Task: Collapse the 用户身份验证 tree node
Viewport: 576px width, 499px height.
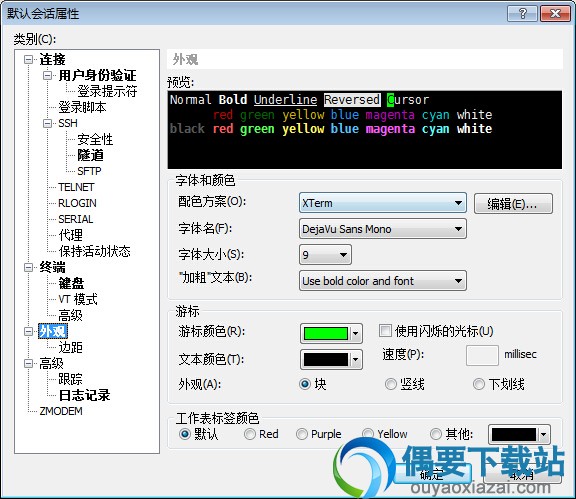Action: pos(47,76)
